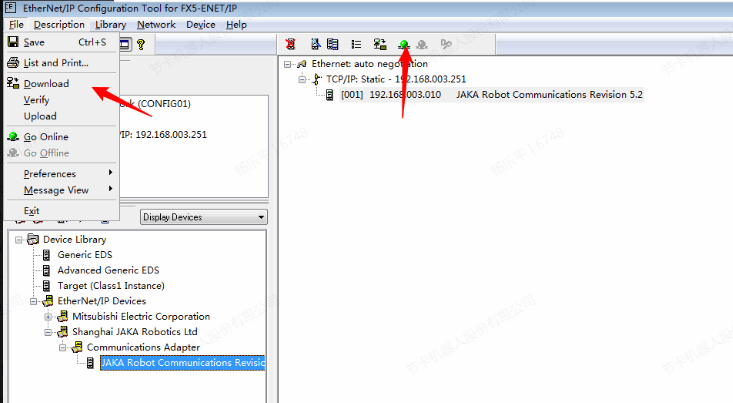Click the green Go Online toolbar icon
The image size is (733, 403).
(402, 44)
